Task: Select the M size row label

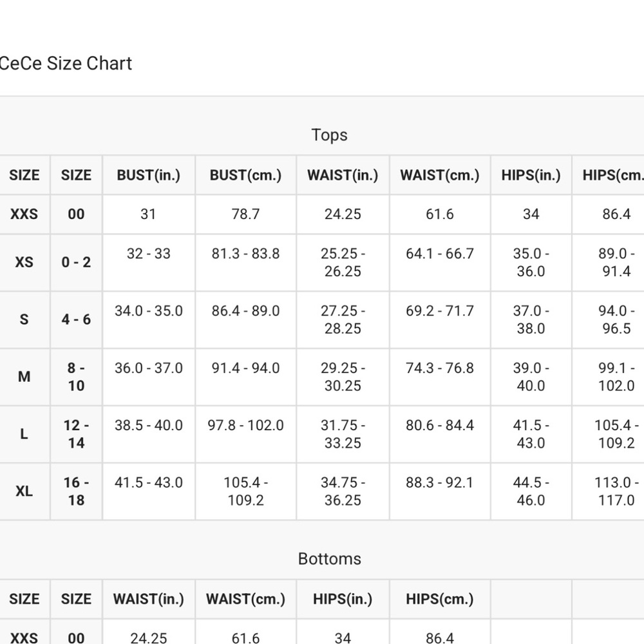Action: point(24,377)
